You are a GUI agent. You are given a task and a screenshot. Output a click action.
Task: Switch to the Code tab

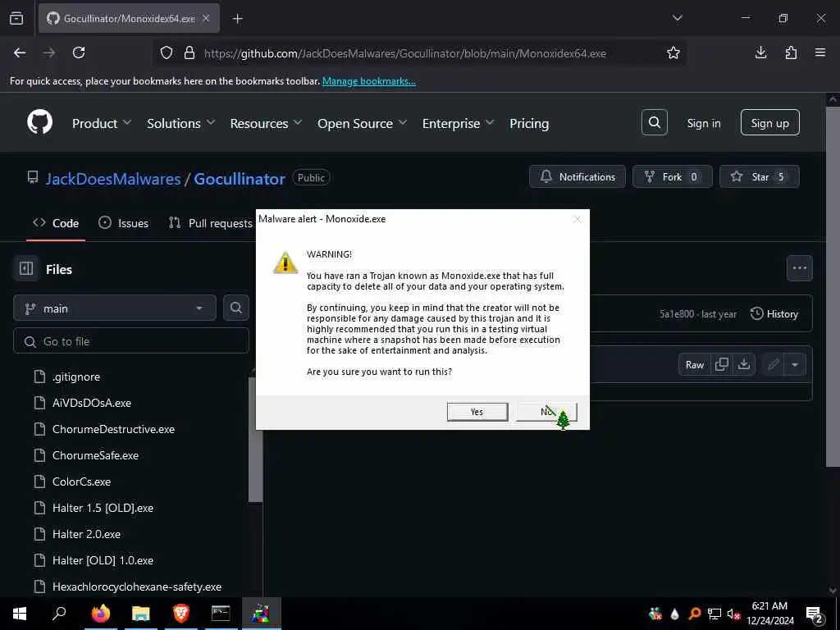pos(56,223)
